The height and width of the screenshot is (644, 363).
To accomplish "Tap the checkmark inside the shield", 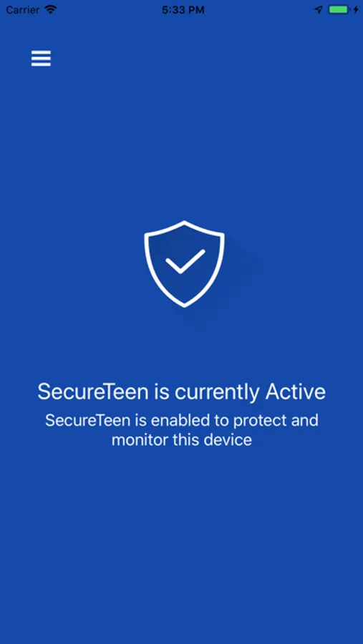I will pos(185,261).
